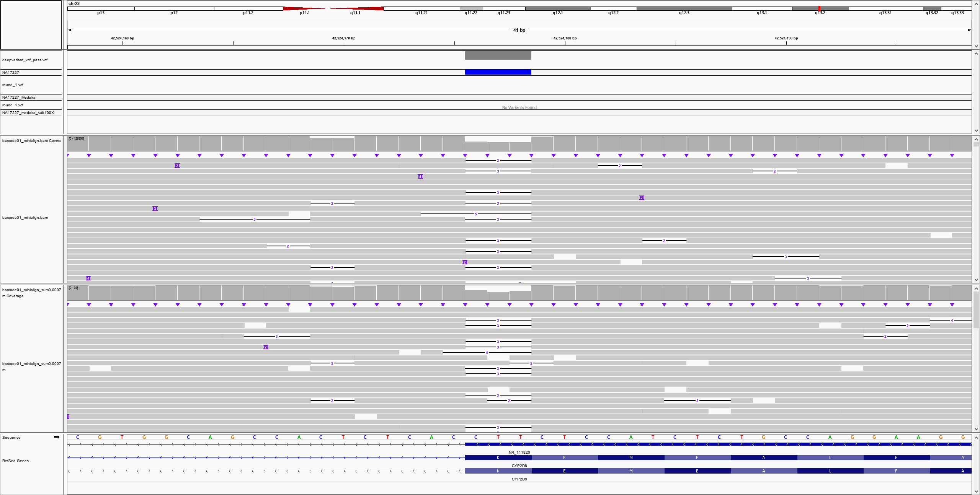Click the NR_111920 transcript label
Image resolution: width=980 pixels, height=495 pixels.
519,452
